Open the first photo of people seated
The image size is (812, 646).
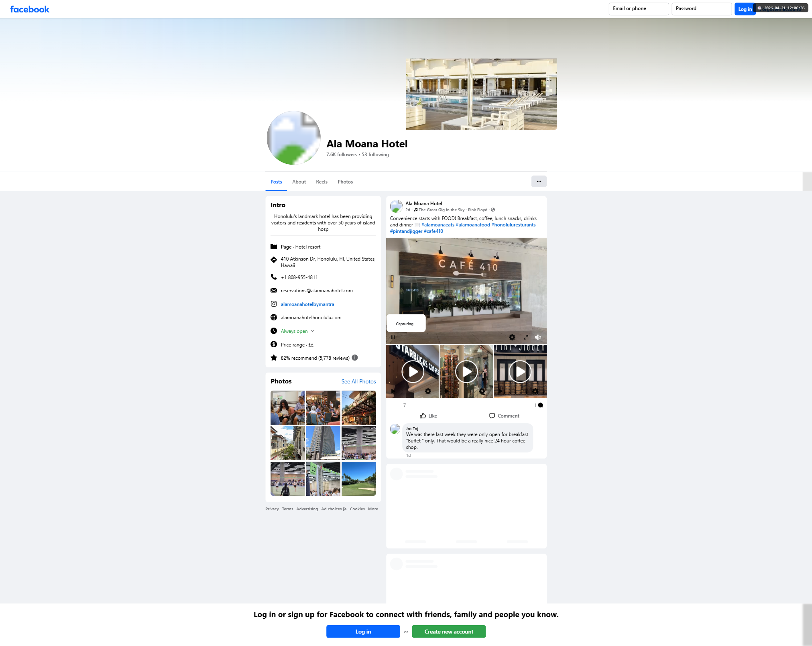tap(287, 408)
